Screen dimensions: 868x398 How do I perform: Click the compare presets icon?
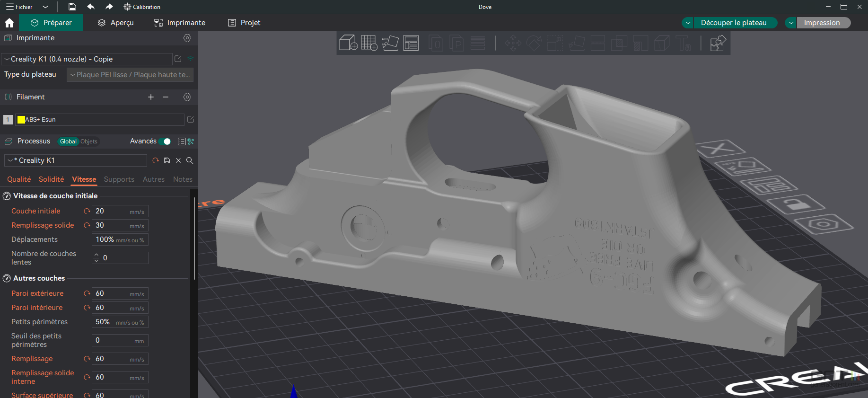tap(191, 142)
